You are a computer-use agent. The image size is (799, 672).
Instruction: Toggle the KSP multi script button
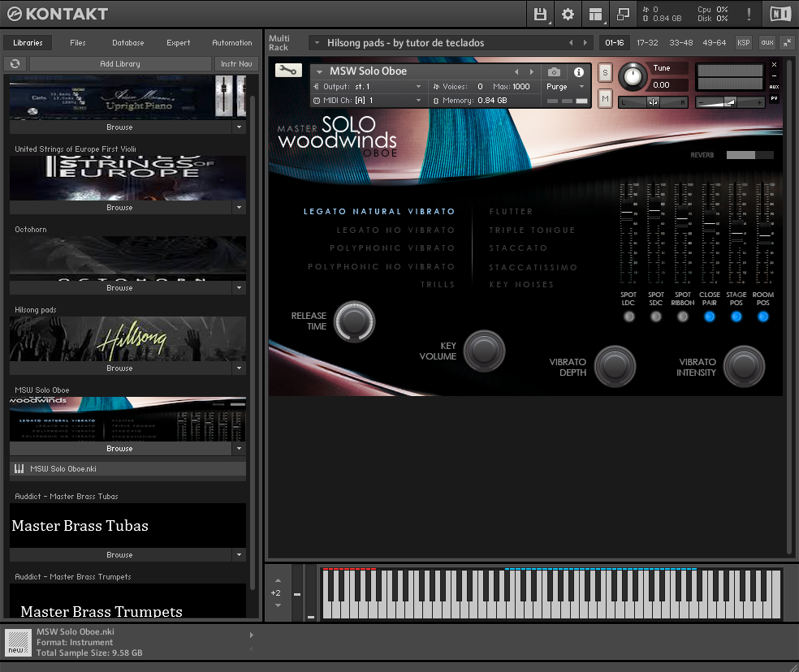tap(744, 43)
